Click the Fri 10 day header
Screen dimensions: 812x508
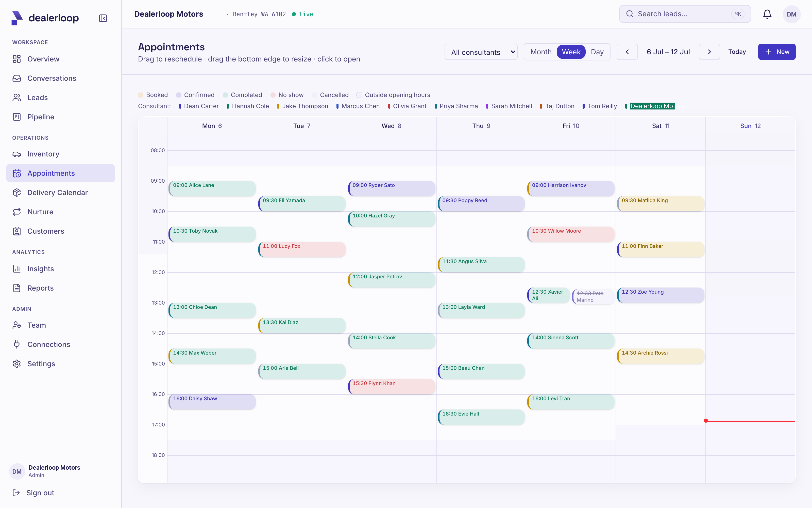point(571,126)
